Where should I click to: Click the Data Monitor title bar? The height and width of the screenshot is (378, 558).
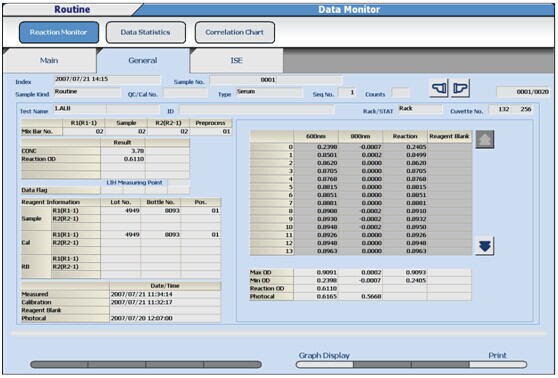pos(349,10)
